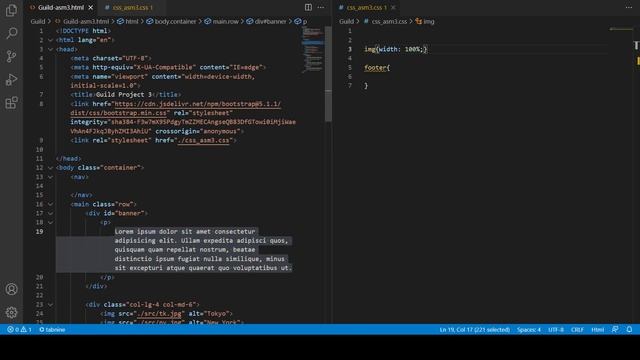Open notifications bell in status bar

click(629, 329)
